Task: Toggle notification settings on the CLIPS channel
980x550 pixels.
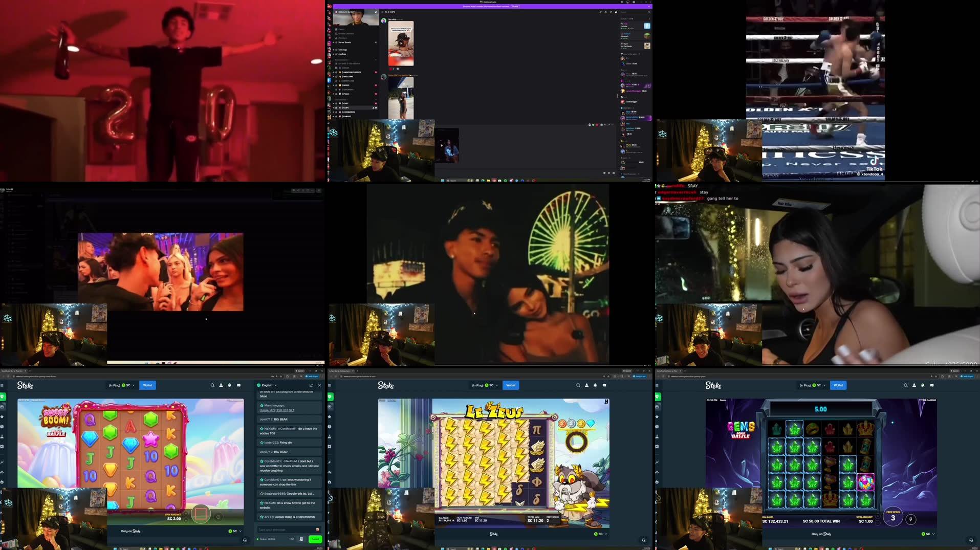Action: pos(376,107)
